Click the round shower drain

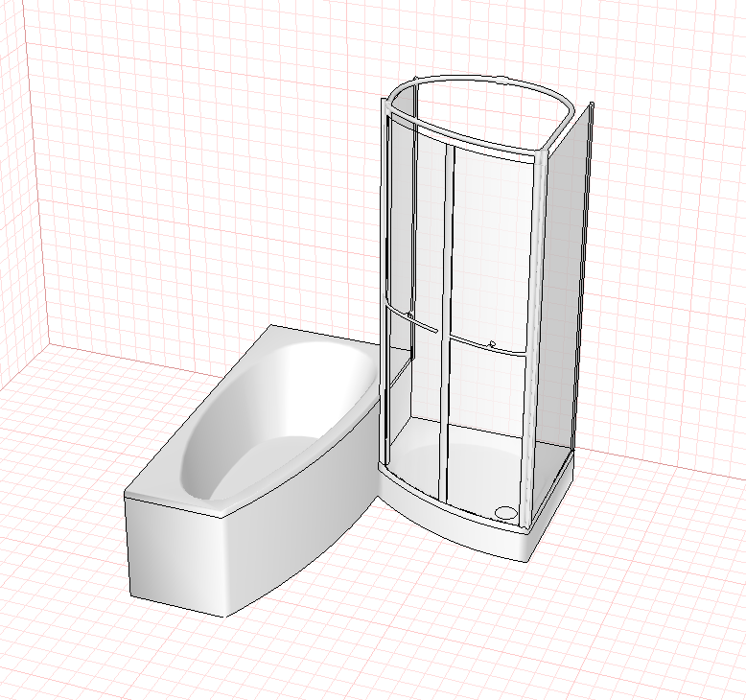pos(505,512)
